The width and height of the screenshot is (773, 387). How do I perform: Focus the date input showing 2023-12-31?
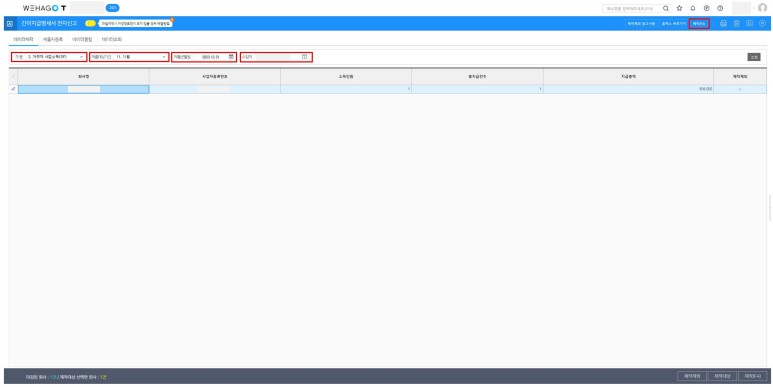[212, 57]
